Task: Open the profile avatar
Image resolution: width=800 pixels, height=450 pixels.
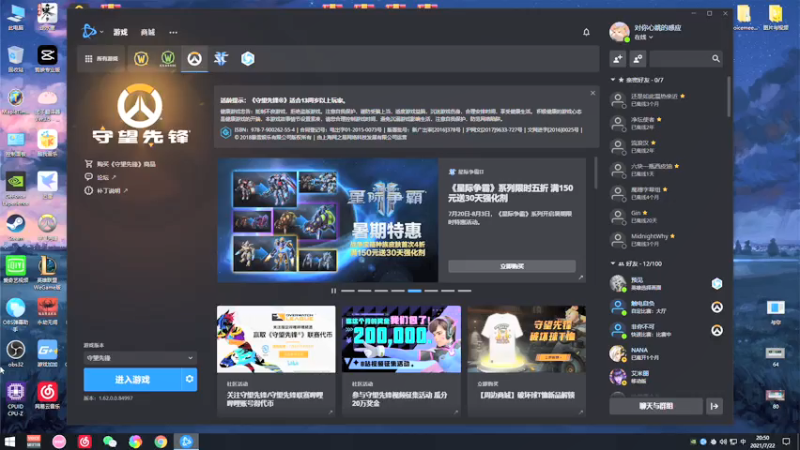Action: [619, 32]
